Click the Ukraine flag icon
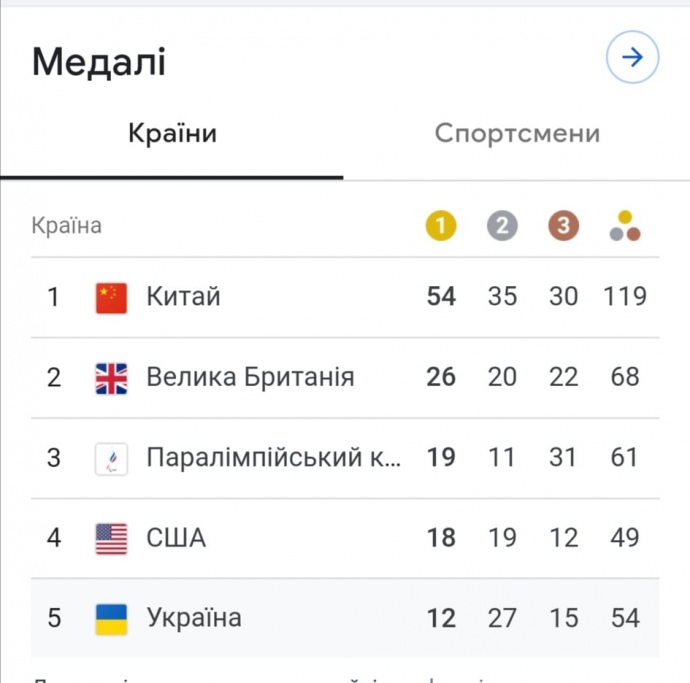This screenshot has height=683, width=690. [x=111, y=618]
